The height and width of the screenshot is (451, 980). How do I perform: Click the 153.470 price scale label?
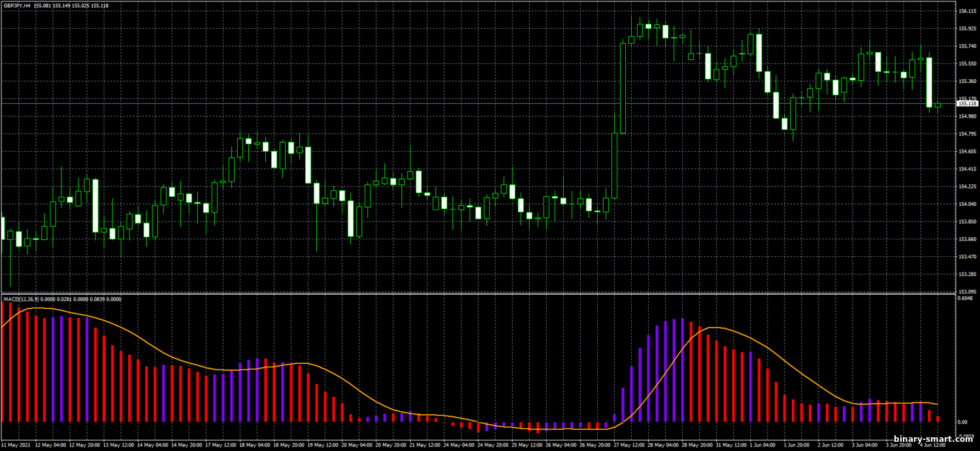pos(968,257)
